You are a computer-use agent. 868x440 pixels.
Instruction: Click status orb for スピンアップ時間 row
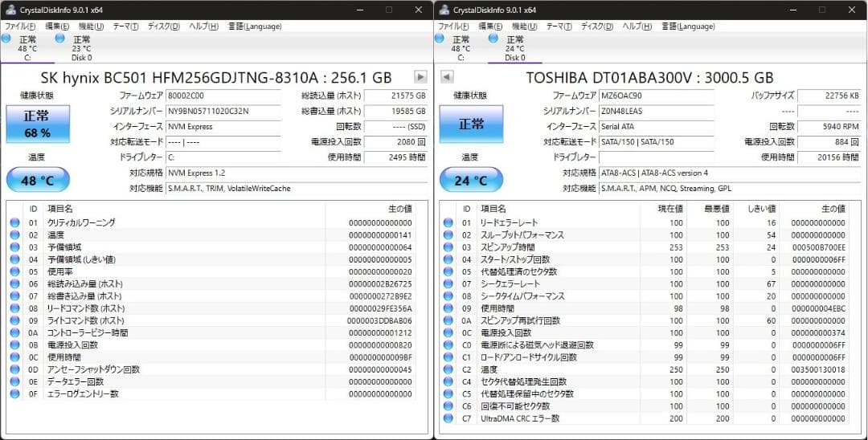coord(448,247)
